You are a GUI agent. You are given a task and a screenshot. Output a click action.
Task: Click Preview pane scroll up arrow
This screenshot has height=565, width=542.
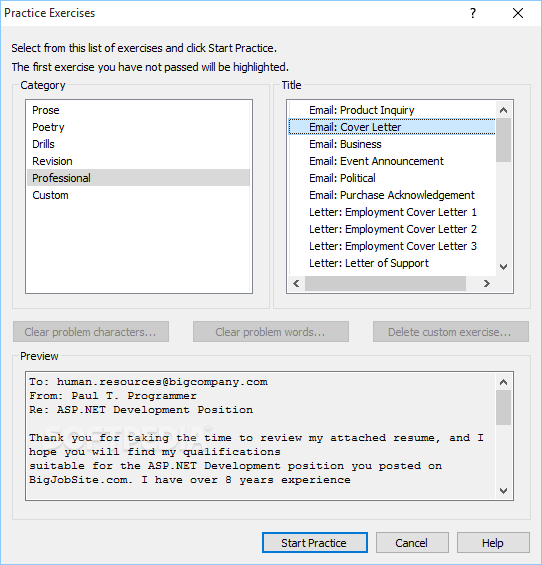(503, 382)
